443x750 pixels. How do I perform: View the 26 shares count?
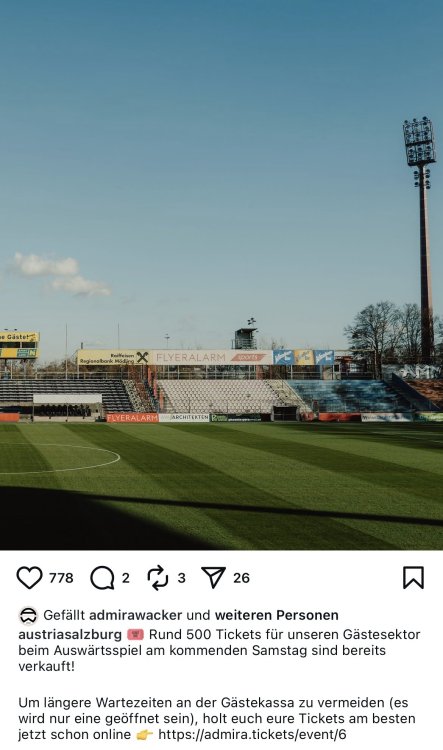(241, 578)
